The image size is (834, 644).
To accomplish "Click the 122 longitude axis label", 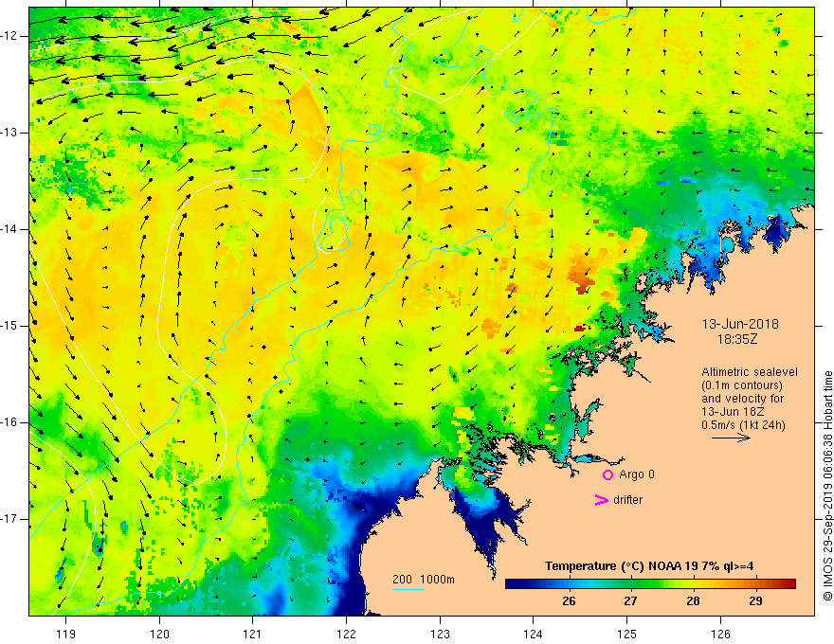I will [346, 634].
